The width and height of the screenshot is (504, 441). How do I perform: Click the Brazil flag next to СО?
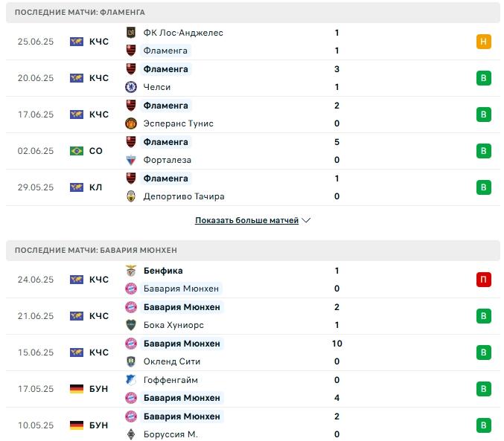point(77,151)
